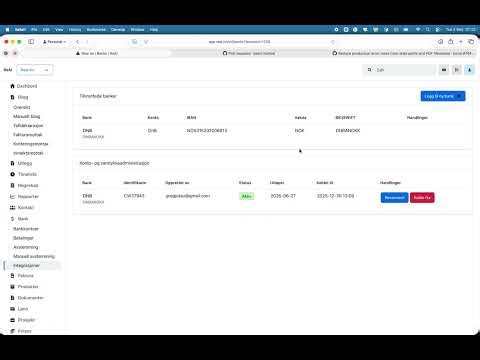
Task: Toggle the Safari sidebar icon
Action: click(x=31, y=42)
